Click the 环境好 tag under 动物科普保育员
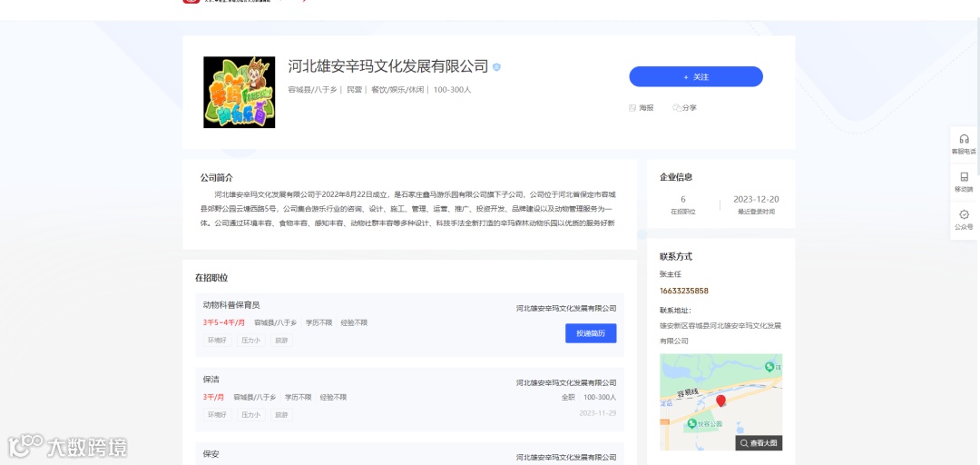Image resolution: width=980 pixels, height=465 pixels. pyautogui.click(x=218, y=341)
